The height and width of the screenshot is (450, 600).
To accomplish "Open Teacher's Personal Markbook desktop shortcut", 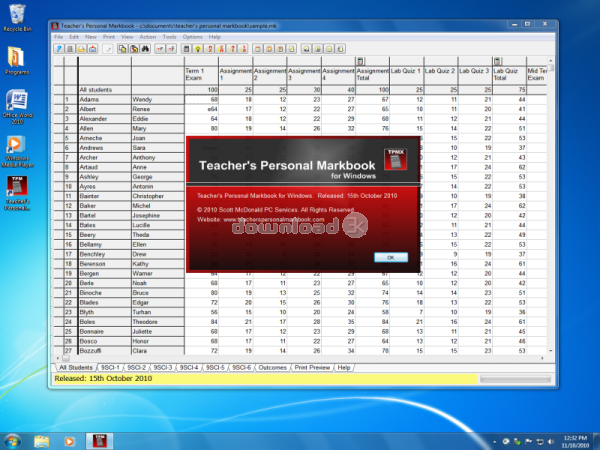I will [x=17, y=193].
